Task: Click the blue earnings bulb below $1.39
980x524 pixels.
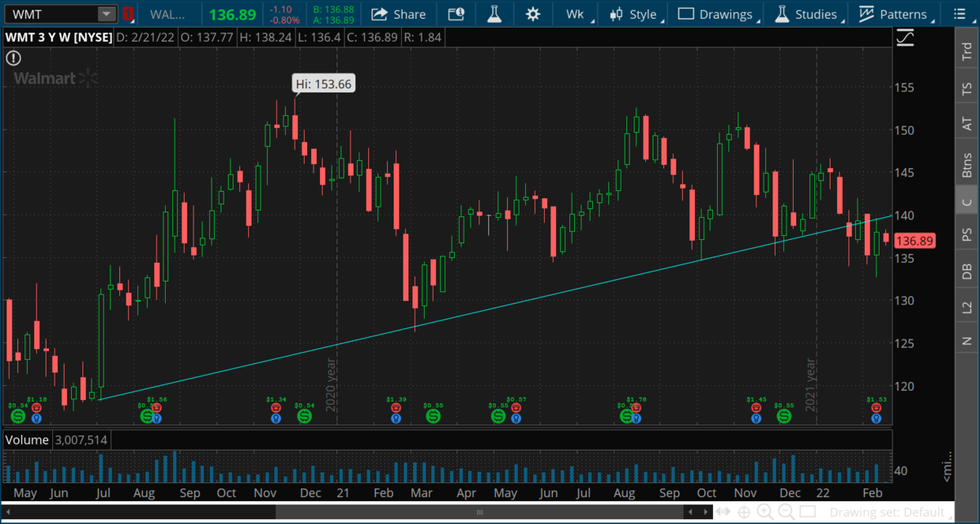Action: (x=394, y=417)
